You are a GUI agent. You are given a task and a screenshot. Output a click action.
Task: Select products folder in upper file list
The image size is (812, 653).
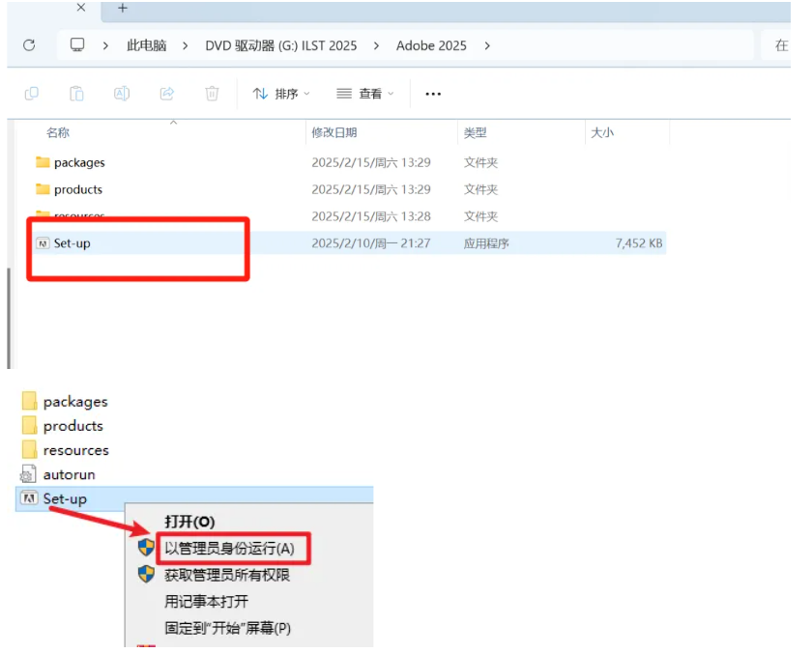(78, 189)
